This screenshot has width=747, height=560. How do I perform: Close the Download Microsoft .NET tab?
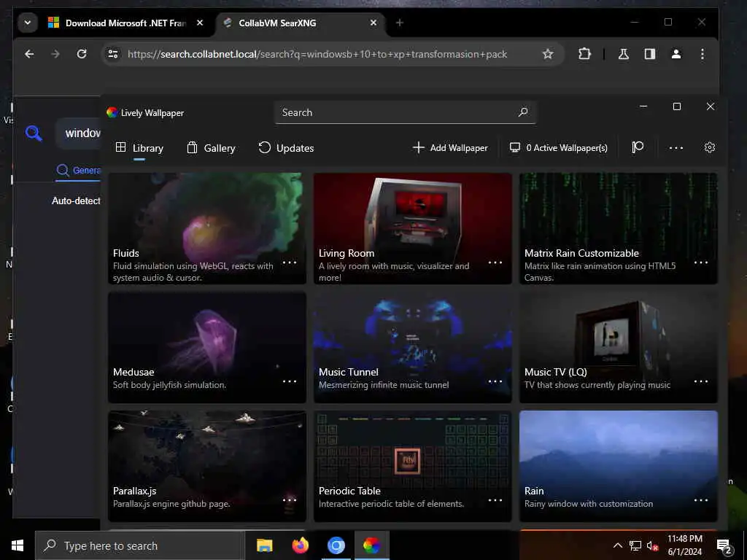click(200, 23)
